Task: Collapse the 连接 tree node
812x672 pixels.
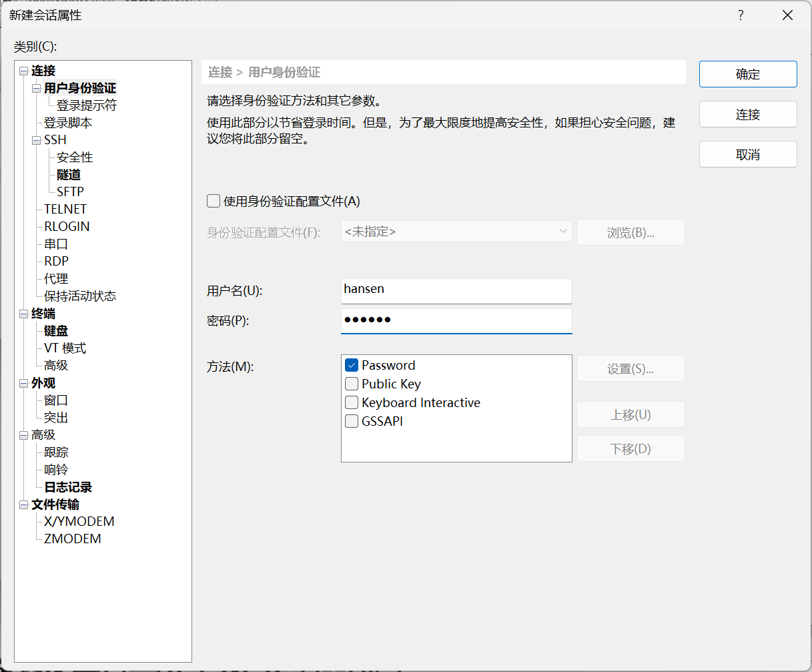Action: click(24, 71)
